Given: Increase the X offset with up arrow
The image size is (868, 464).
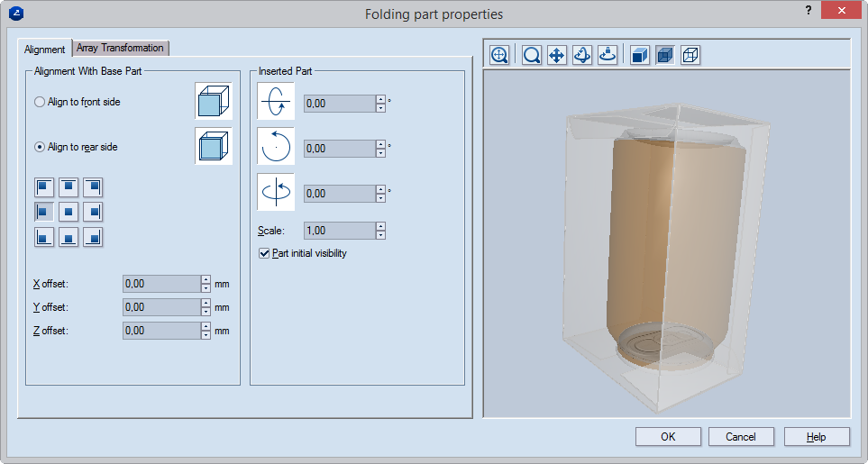Looking at the screenshot, I should (206, 278).
